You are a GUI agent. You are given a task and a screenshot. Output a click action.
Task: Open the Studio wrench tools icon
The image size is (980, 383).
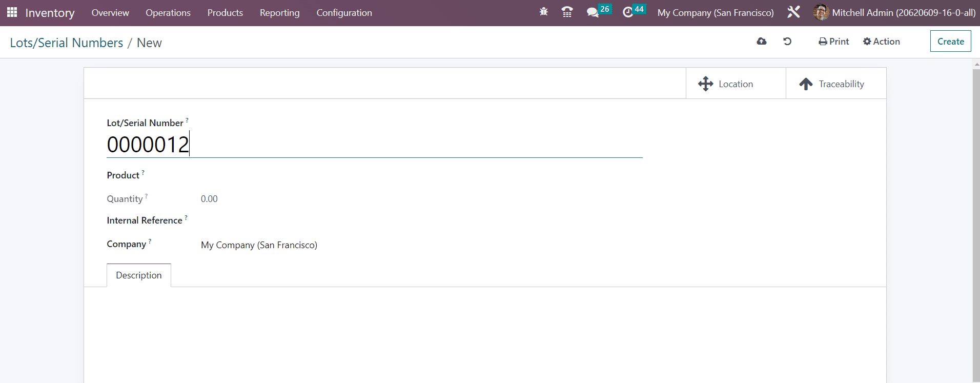point(793,12)
